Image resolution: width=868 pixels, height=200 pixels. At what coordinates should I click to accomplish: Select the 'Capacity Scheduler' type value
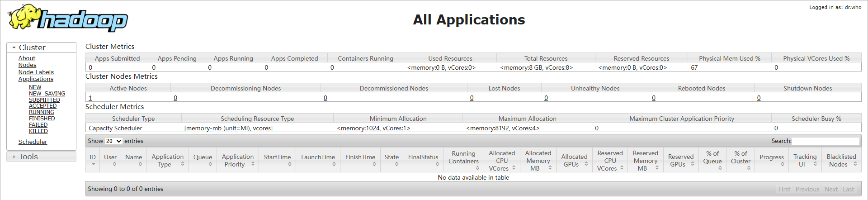(115, 128)
